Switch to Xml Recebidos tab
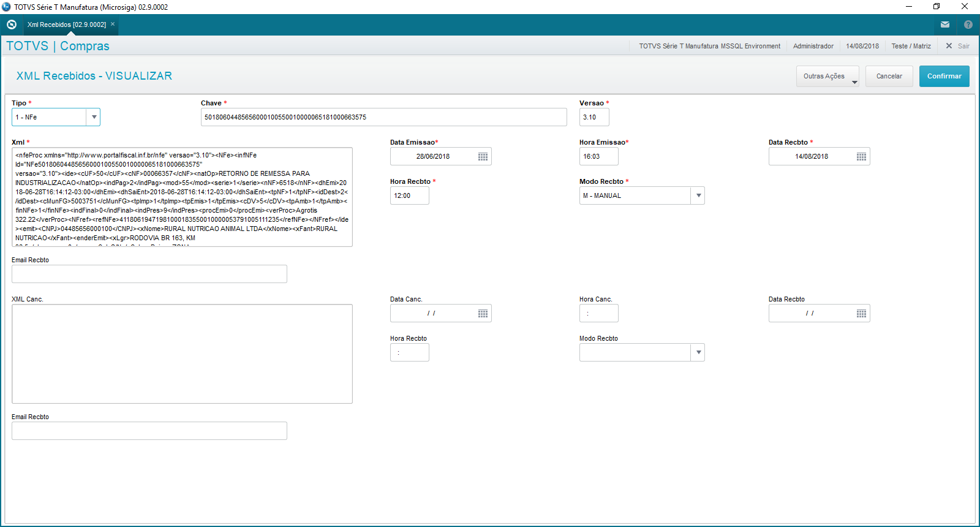 pyautogui.click(x=66, y=25)
